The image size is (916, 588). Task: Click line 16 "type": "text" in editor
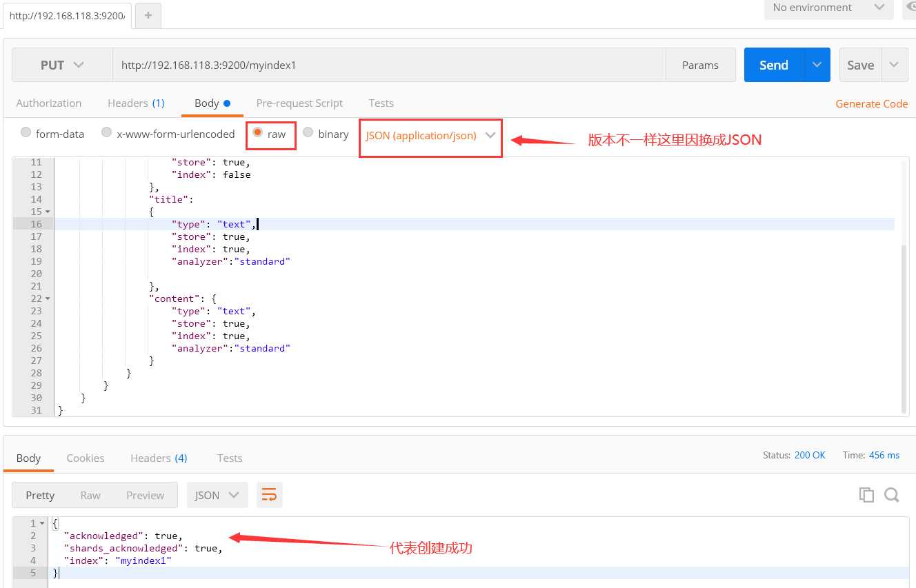tap(214, 224)
